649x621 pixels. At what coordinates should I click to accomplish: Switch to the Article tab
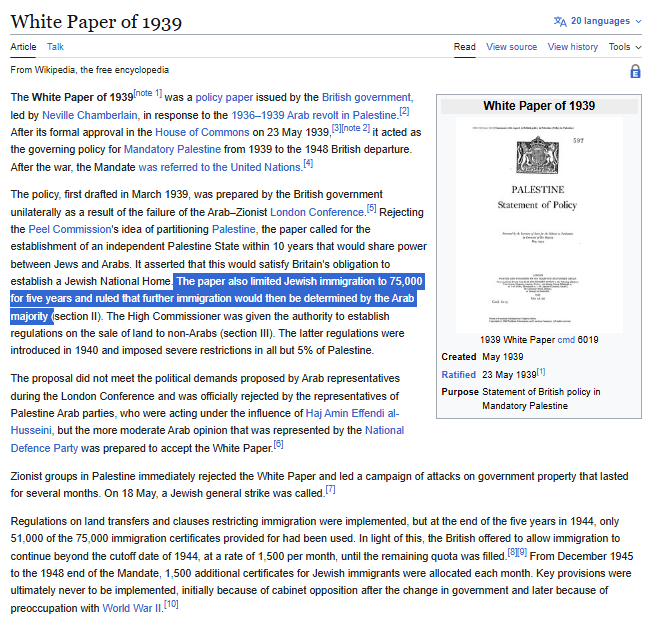(23, 47)
